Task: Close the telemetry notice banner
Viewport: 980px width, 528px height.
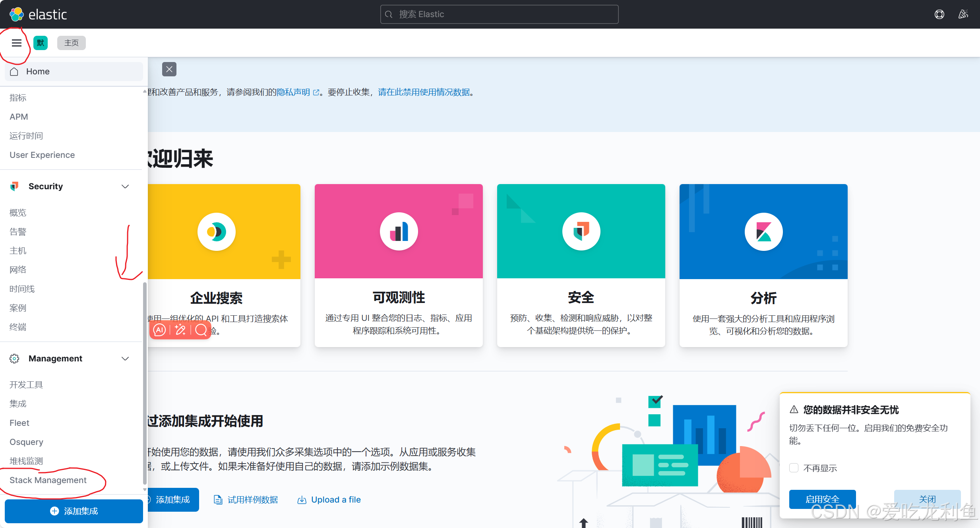Action: coord(169,69)
